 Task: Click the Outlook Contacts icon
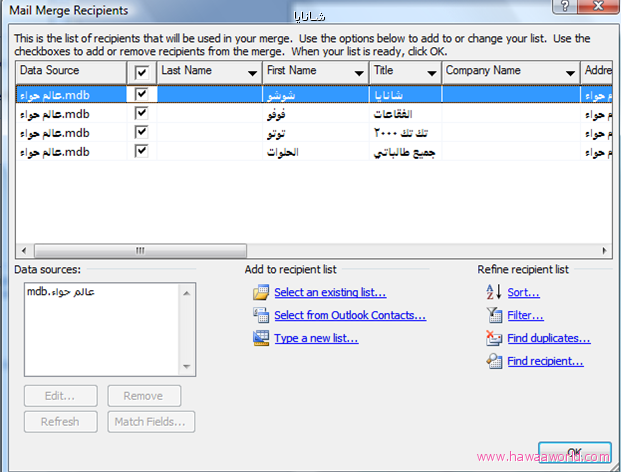coord(261,315)
